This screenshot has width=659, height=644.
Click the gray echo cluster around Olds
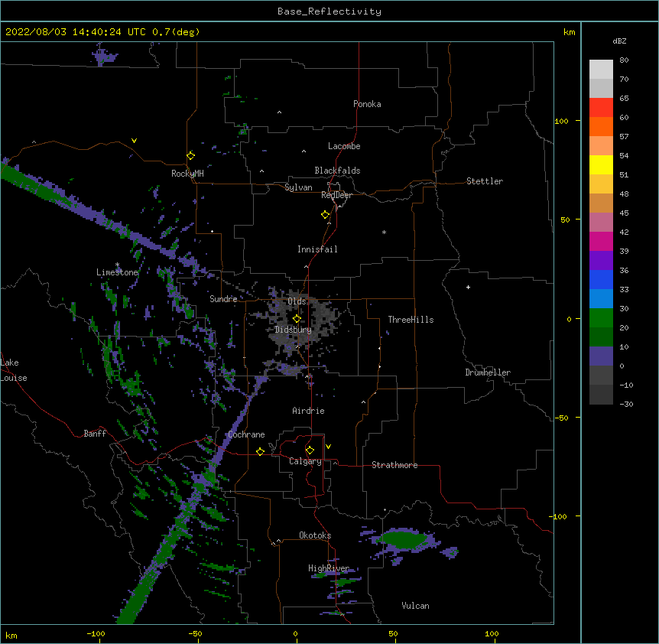[x=303, y=320]
